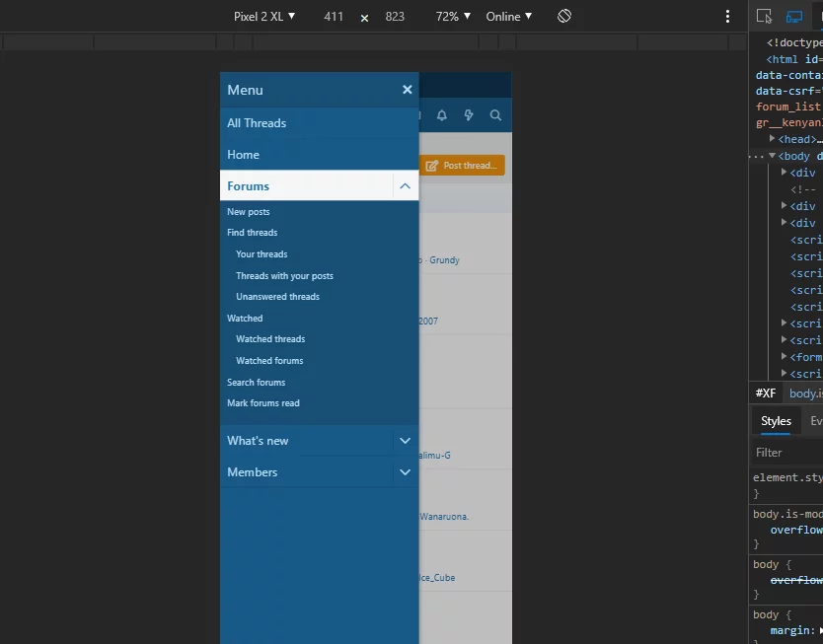Expand the Members submenu chevron
This screenshot has height=644, width=823.
406,472
